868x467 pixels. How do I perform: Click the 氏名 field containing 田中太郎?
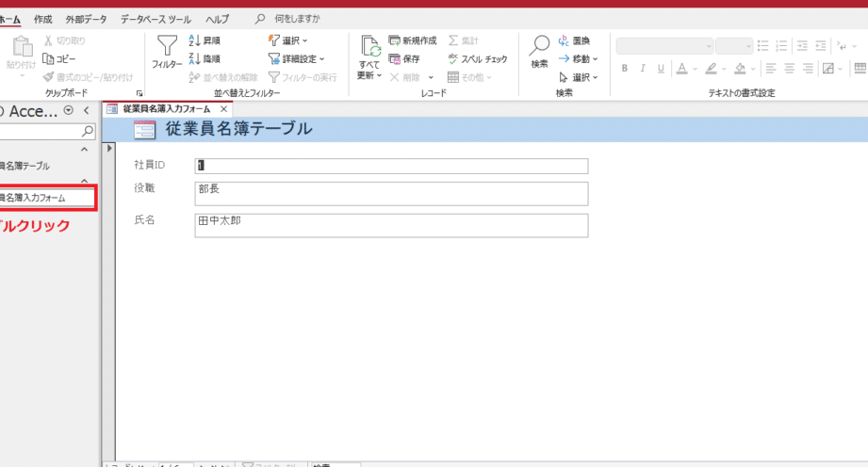pyautogui.click(x=391, y=225)
